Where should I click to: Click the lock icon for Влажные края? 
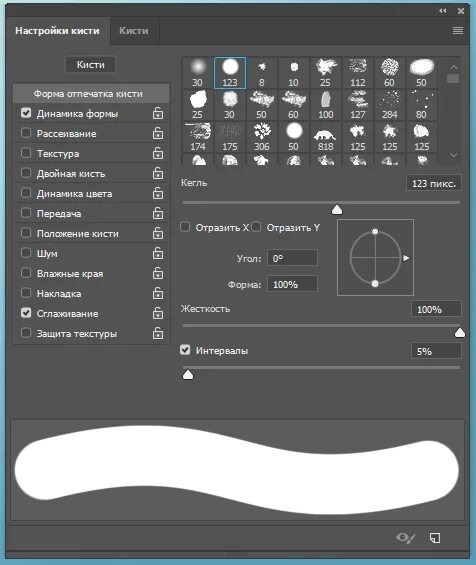pyautogui.click(x=157, y=273)
